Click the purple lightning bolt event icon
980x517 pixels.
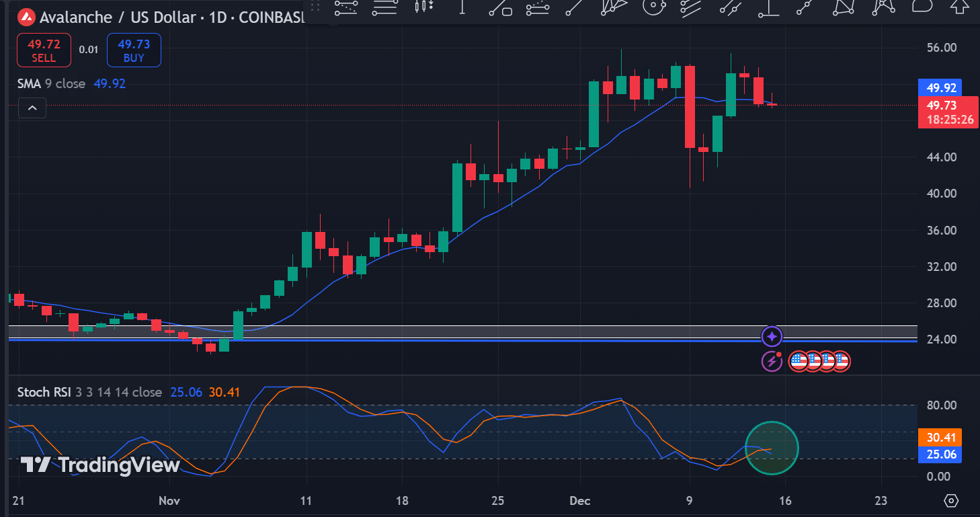[772, 361]
